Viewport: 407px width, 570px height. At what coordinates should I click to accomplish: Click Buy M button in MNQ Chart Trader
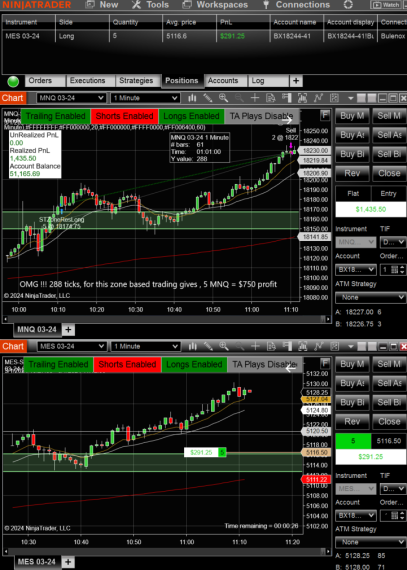coord(352,116)
